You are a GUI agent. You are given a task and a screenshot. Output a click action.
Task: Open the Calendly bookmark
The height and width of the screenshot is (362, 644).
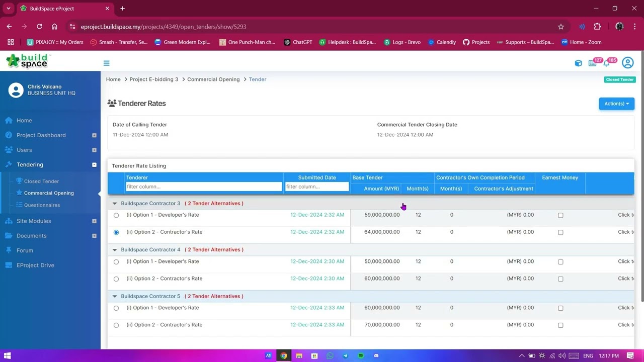tap(442, 42)
